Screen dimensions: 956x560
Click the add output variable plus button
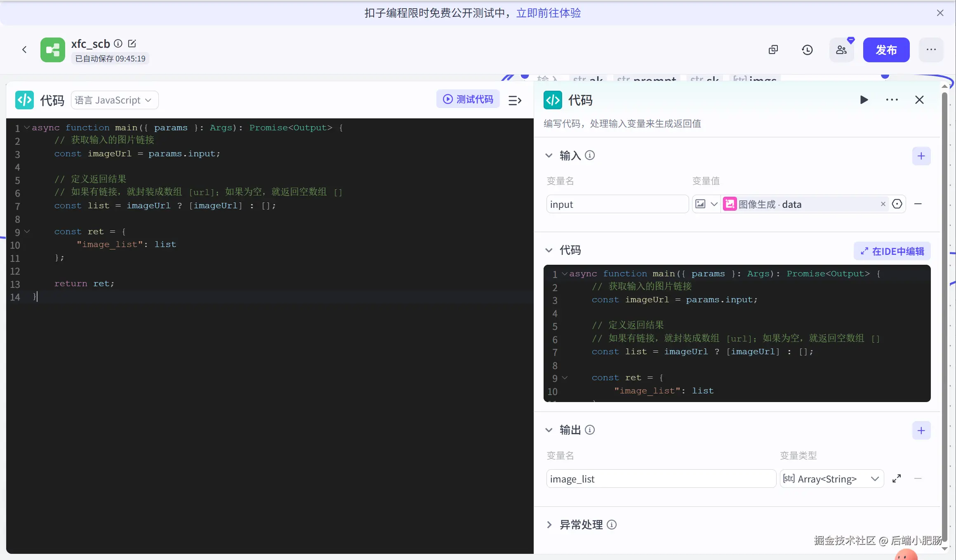tap(921, 431)
